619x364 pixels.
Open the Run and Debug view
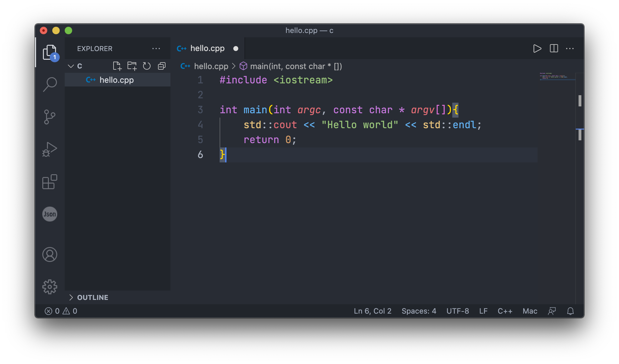(50, 149)
